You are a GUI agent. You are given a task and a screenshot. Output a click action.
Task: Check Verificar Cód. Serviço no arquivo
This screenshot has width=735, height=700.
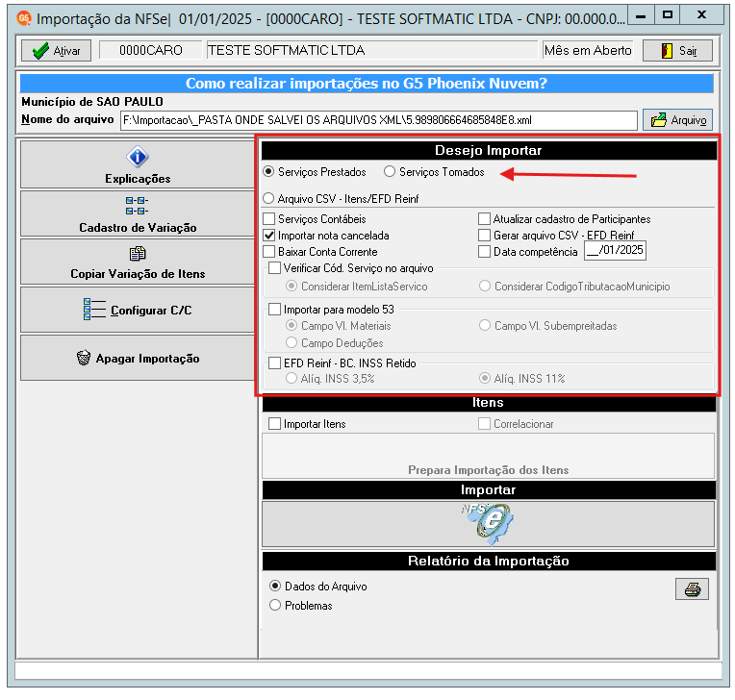(275, 268)
